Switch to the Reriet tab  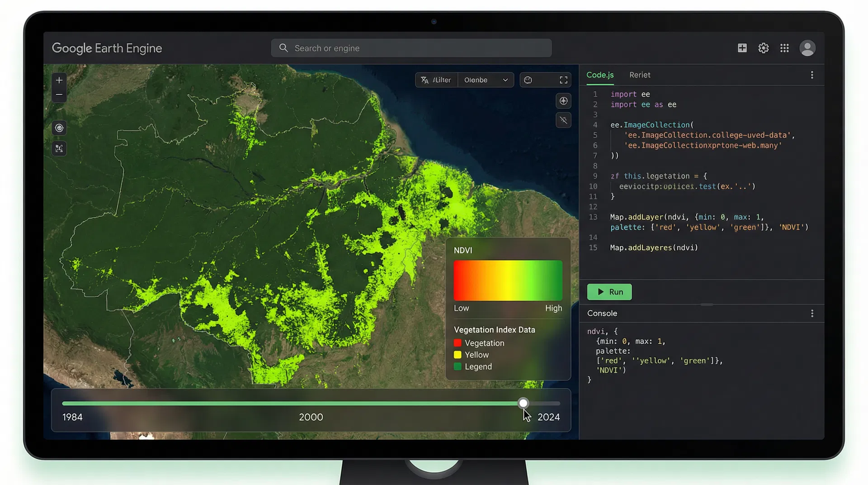[640, 75]
